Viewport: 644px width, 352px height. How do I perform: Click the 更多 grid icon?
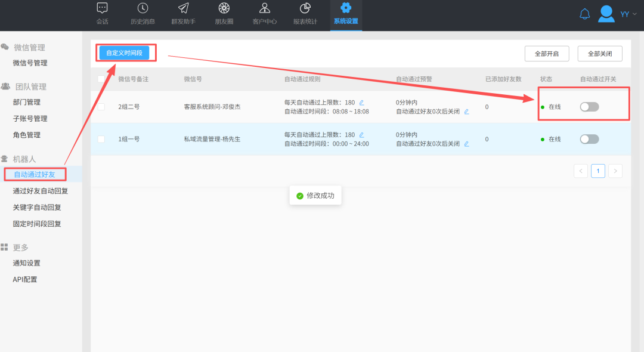tap(4, 247)
